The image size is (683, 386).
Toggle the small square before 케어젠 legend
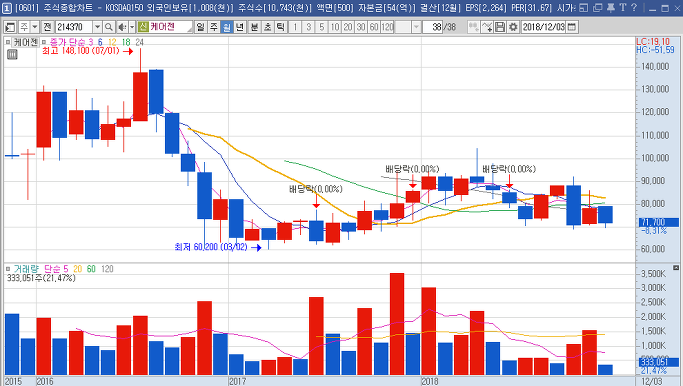8,42
